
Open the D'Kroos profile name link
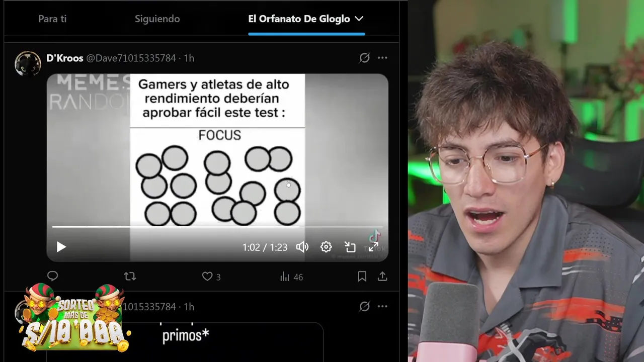64,58
